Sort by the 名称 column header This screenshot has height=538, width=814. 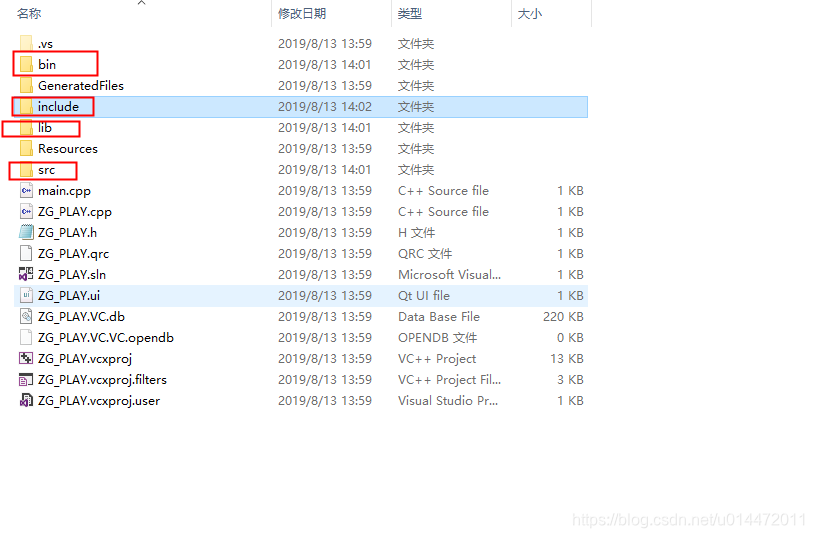[29, 14]
